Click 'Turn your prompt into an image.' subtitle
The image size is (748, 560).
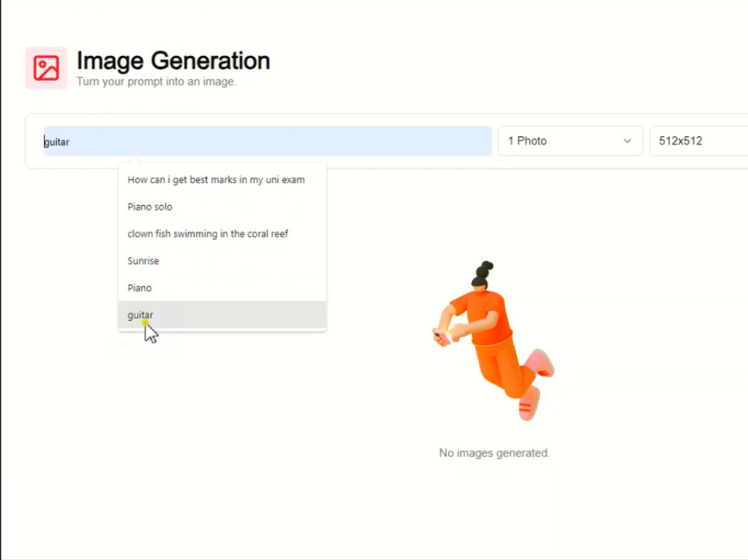click(x=156, y=81)
